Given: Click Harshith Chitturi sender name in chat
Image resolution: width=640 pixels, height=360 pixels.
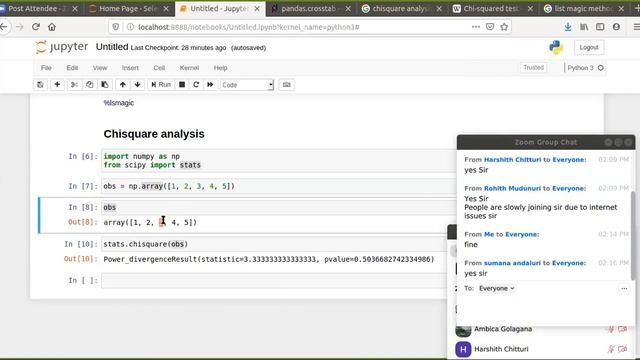Looking at the screenshot, I should [x=512, y=160].
